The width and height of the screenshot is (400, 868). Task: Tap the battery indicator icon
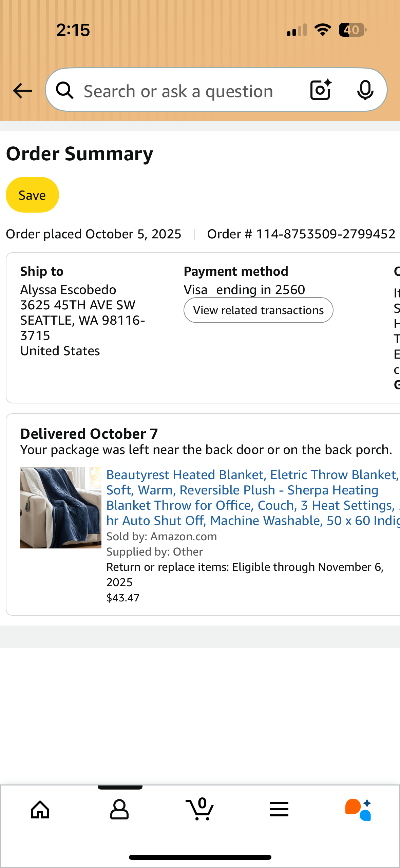coord(353,30)
